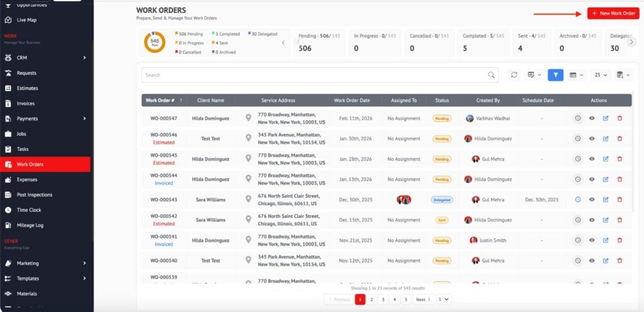Go to page 5 of results
Viewport: 644px width, 312px height.
pyautogui.click(x=406, y=299)
